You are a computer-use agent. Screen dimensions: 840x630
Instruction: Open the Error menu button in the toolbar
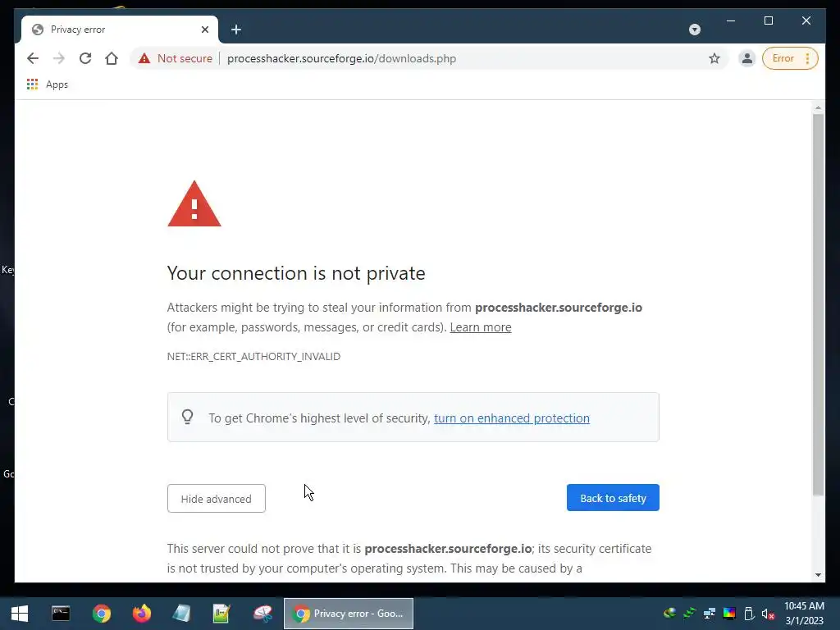click(790, 58)
